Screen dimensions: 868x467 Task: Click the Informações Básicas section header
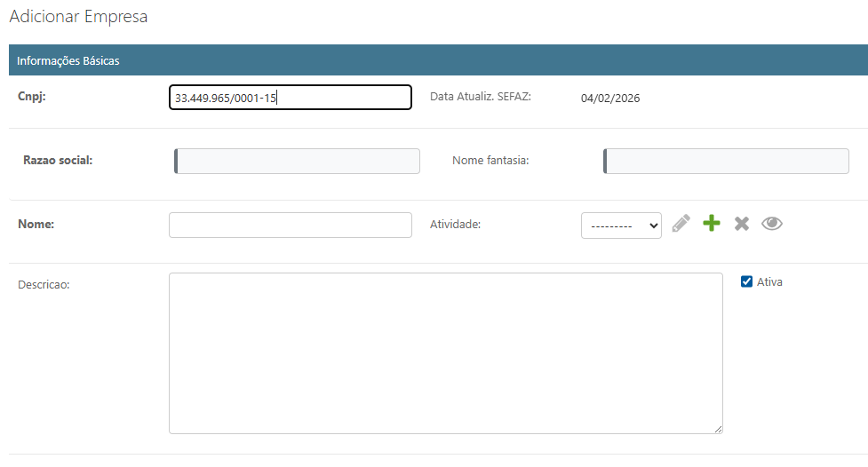(x=68, y=61)
